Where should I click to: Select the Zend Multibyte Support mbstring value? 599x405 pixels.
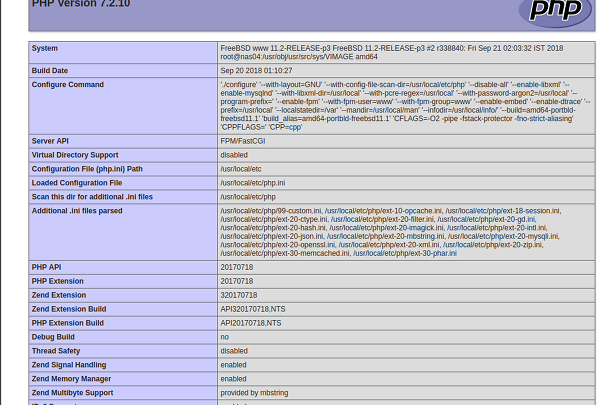click(254, 393)
